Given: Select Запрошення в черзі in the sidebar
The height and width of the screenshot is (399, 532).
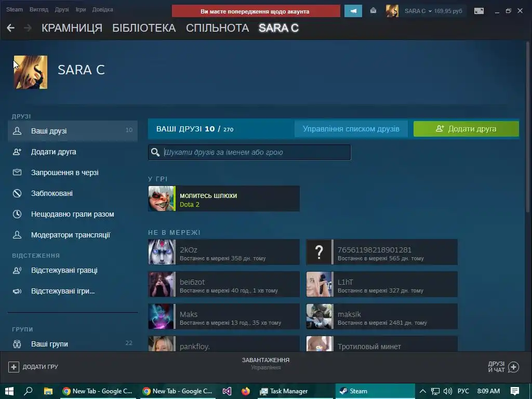Looking at the screenshot, I should (73, 172).
